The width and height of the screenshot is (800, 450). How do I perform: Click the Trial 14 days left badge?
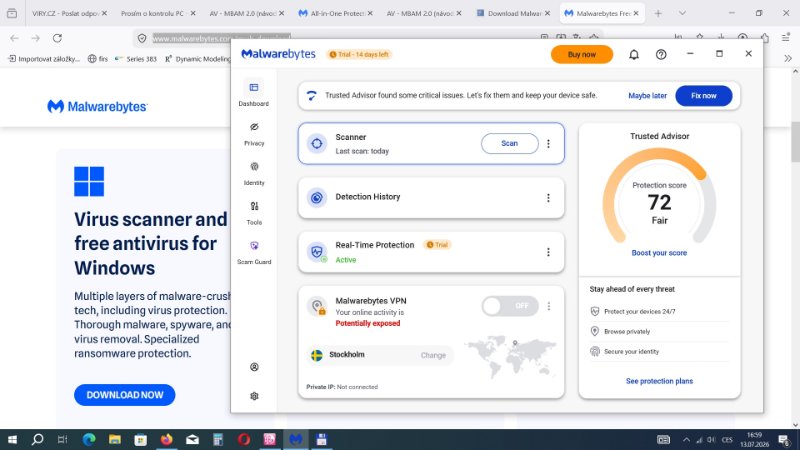pos(359,55)
